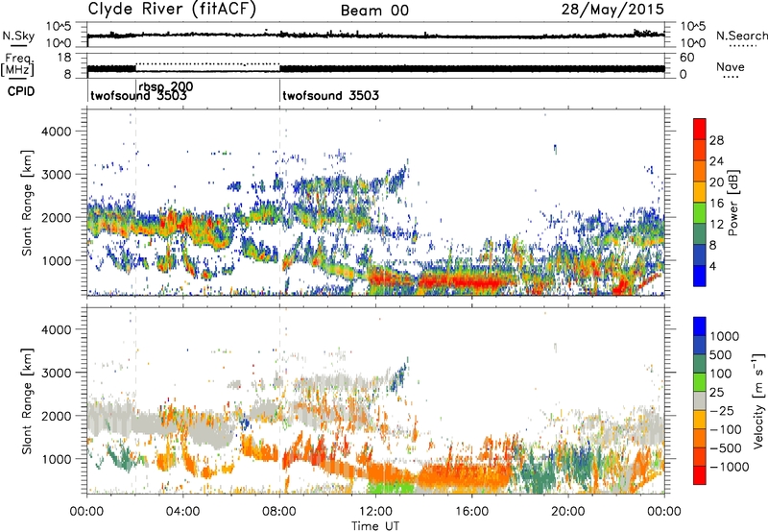
Task: Pick the dark green 8–12 dB Power segment
Action: click(x=700, y=234)
